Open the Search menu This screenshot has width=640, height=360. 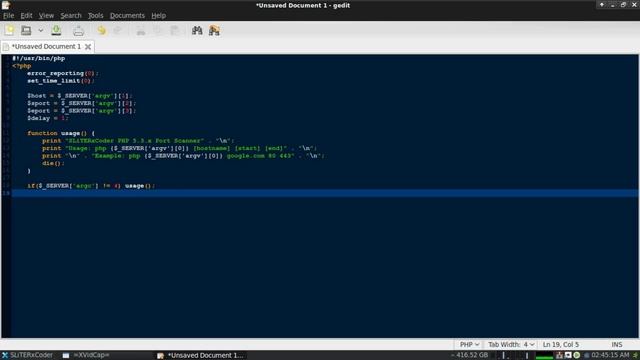[71, 16]
